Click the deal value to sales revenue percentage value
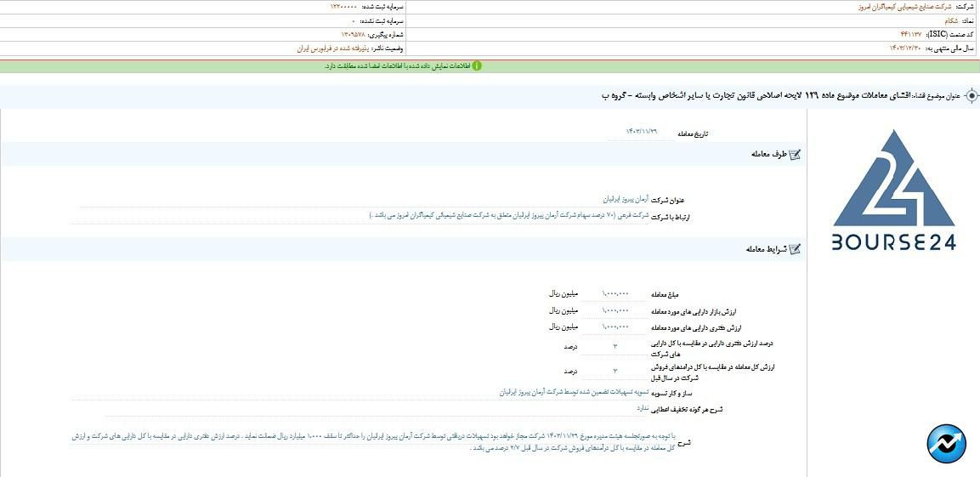The height and width of the screenshot is (477, 980). (615, 372)
